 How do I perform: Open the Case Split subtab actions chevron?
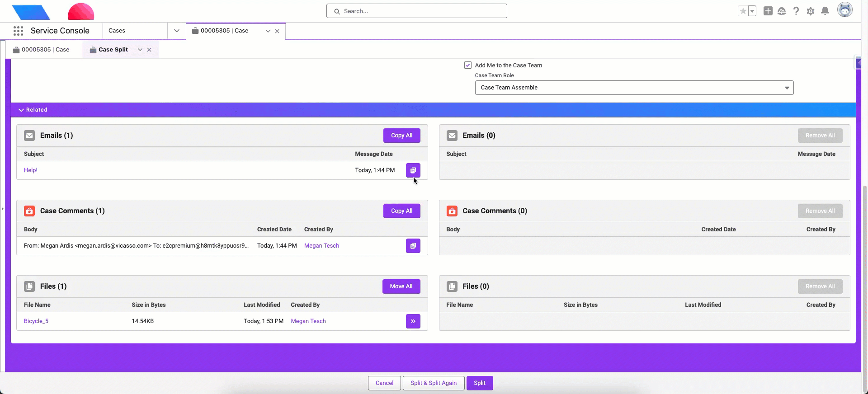pyautogui.click(x=140, y=50)
